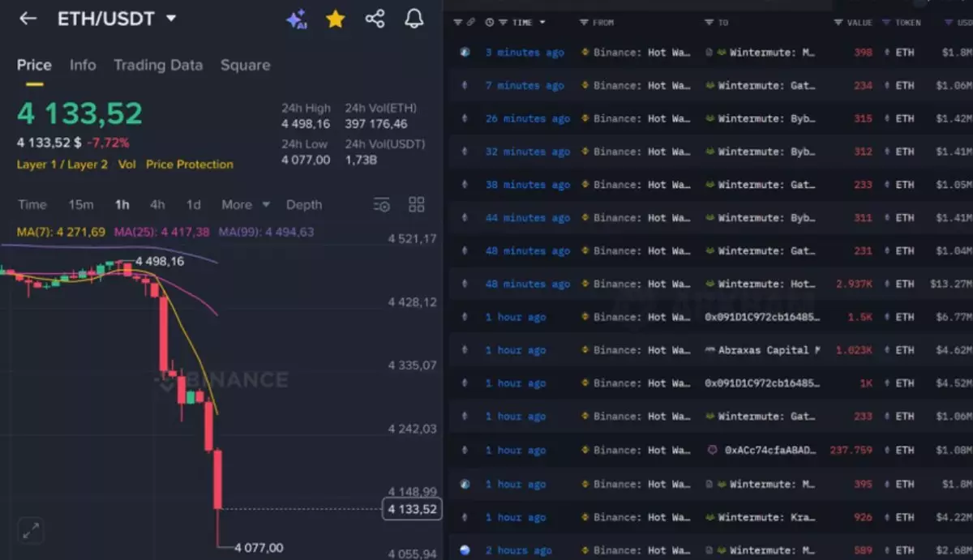Switch to the Square tab
Image resolution: width=973 pixels, height=560 pixels.
pyautogui.click(x=245, y=65)
